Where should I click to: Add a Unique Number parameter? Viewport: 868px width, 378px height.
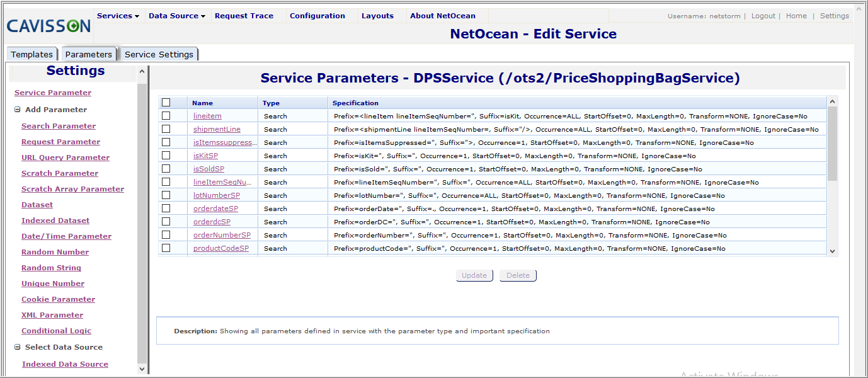(53, 283)
